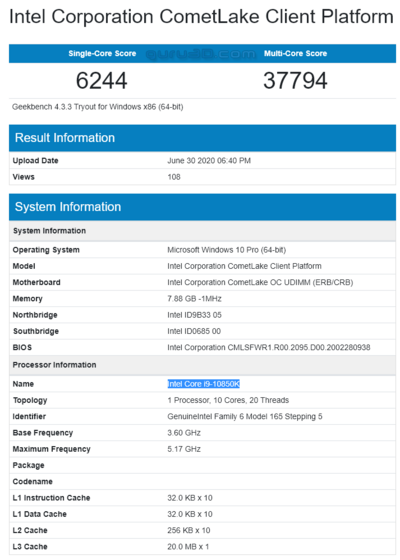The width and height of the screenshot is (400, 560).
Task: Select the multi-core score 37794
Action: point(295,80)
